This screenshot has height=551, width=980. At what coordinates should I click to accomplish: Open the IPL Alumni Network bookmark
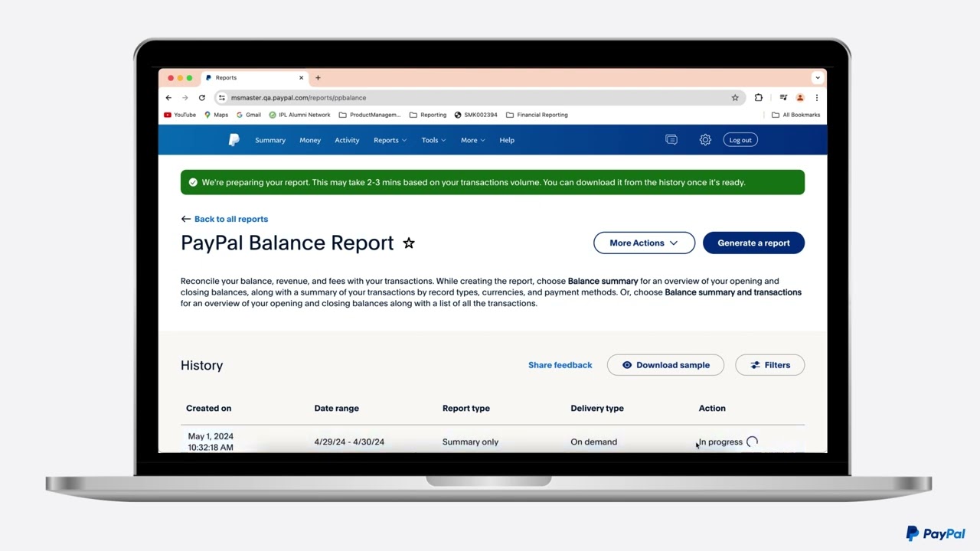(x=299, y=115)
